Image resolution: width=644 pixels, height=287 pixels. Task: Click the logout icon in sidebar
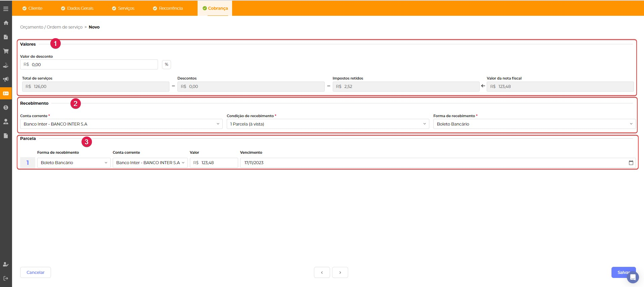coord(6,278)
